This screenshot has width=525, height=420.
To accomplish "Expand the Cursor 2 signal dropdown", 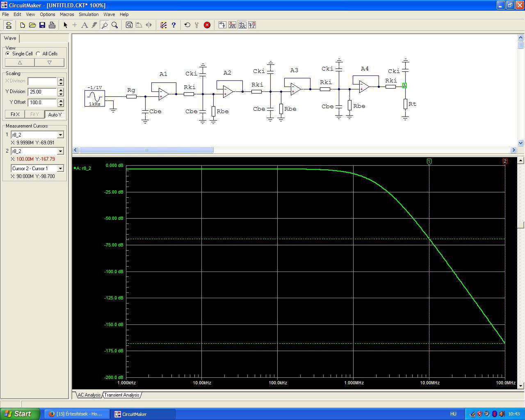I will pyautogui.click(x=60, y=151).
